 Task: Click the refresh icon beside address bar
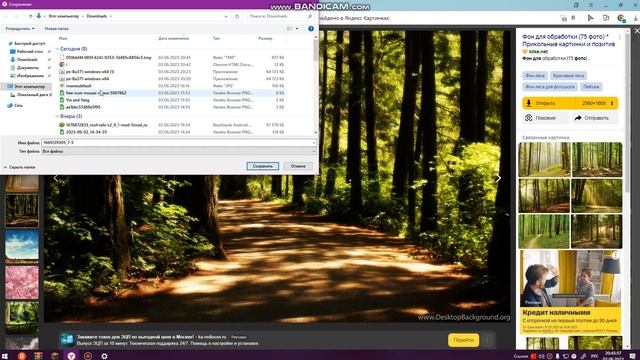[x=237, y=16]
